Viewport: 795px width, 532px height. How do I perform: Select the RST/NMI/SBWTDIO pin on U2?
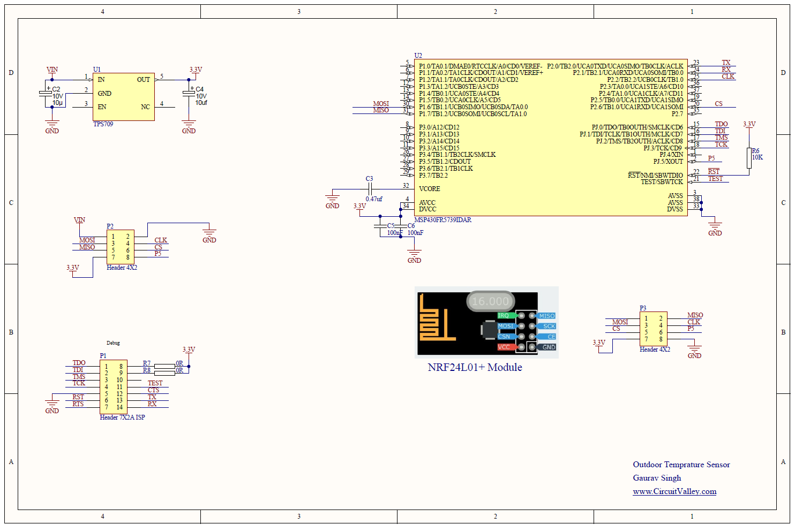click(656, 175)
